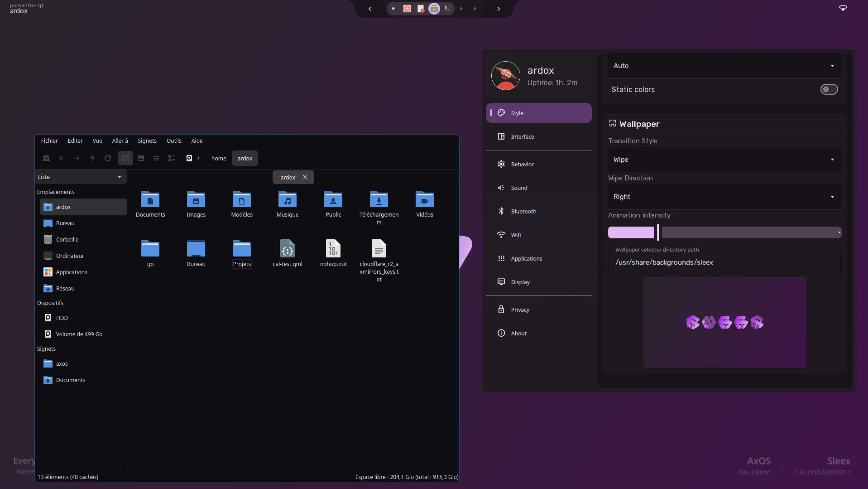The height and width of the screenshot is (489, 868).
Task: Open the Fichier menu
Action: pyautogui.click(x=49, y=140)
